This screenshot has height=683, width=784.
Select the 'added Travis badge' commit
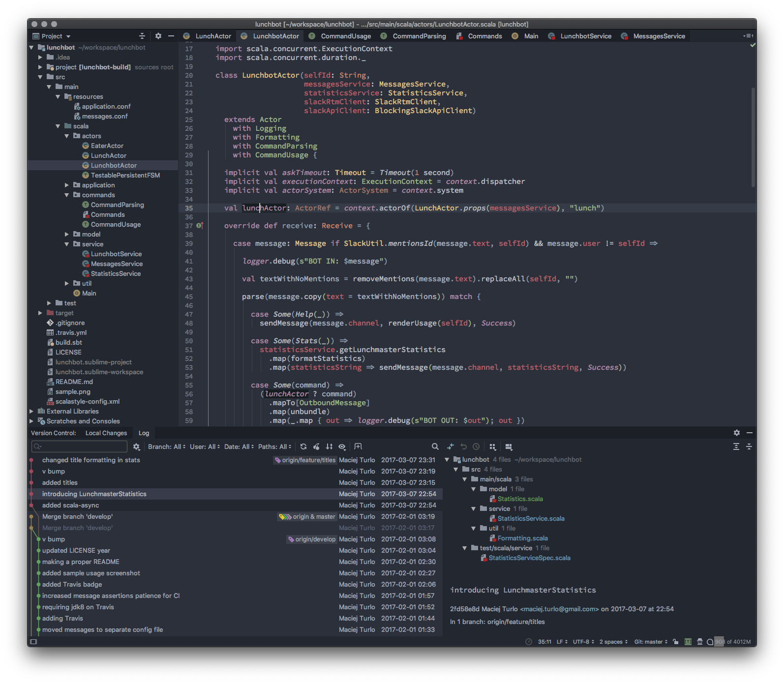coord(72,584)
